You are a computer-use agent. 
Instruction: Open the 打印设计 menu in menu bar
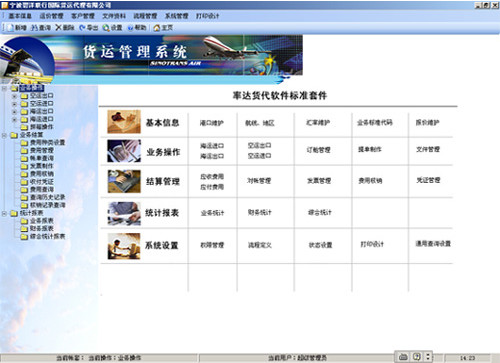(x=208, y=16)
